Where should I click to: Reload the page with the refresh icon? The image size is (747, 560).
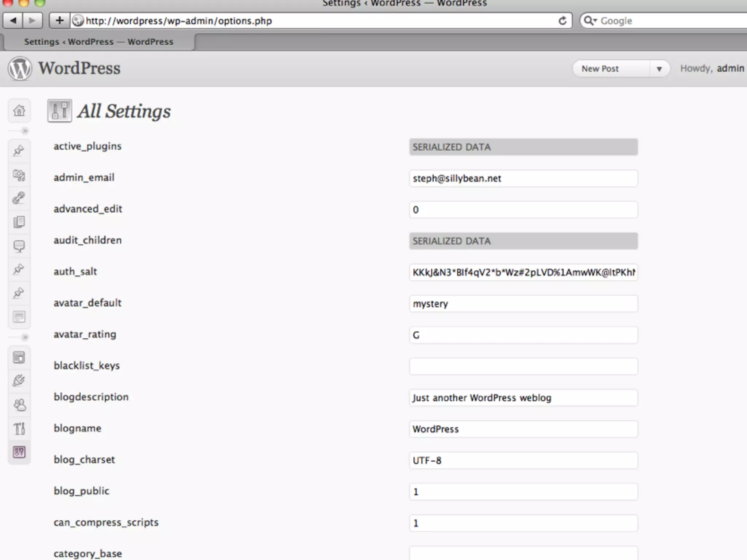click(x=562, y=21)
